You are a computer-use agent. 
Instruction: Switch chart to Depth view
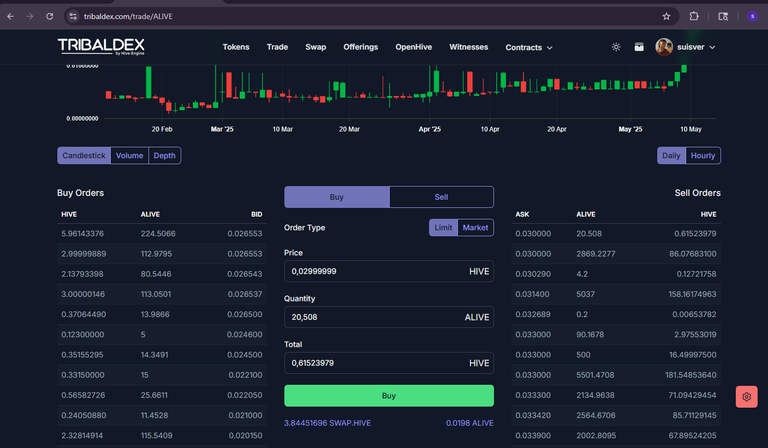165,156
